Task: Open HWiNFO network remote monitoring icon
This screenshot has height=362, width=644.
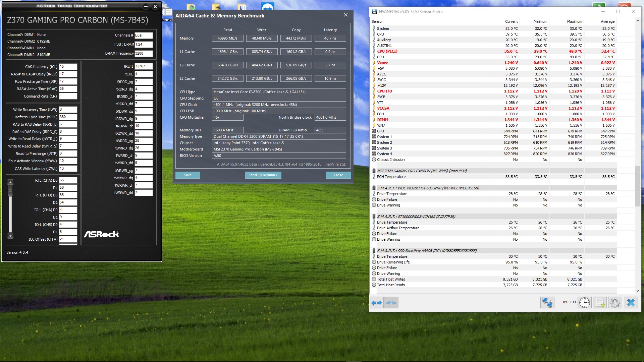Action: pos(547,303)
